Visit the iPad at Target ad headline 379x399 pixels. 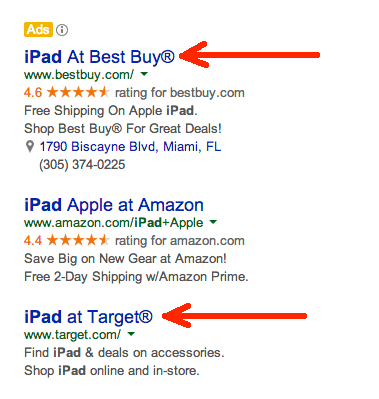pos(88,317)
